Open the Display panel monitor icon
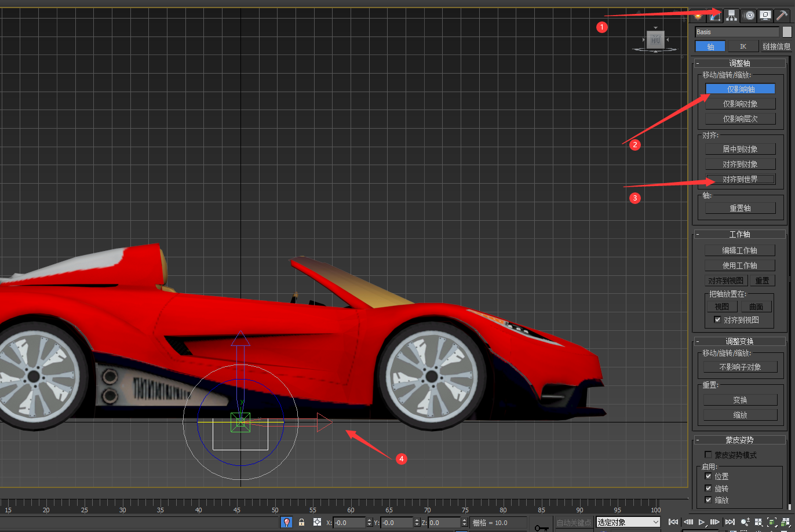Screen dimensions: 795x532 (766, 16)
